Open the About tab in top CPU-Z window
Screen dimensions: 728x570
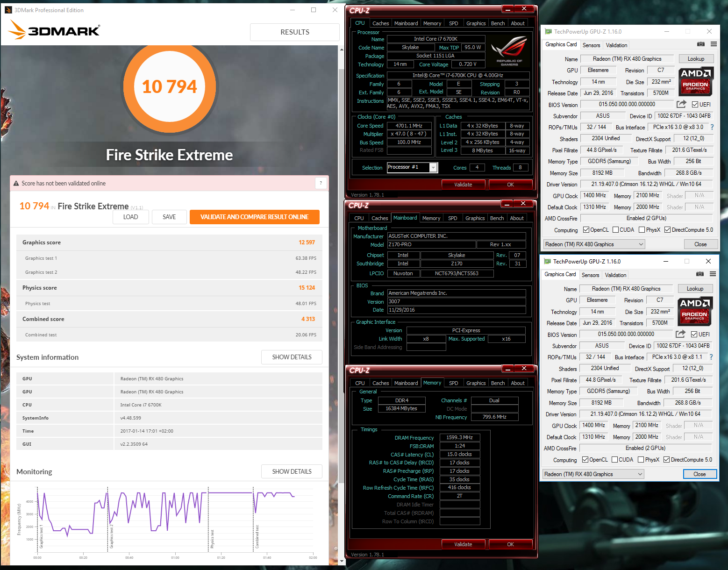(518, 23)
